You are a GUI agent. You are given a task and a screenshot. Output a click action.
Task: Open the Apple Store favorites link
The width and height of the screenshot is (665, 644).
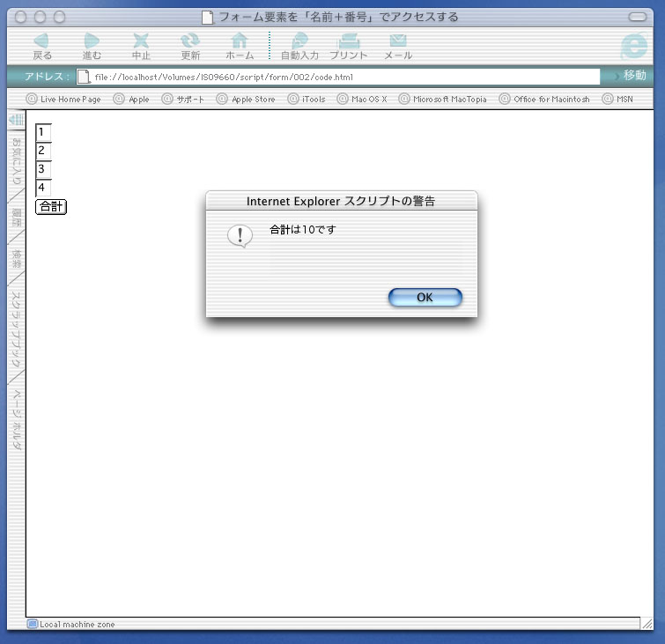pos(246,100)
